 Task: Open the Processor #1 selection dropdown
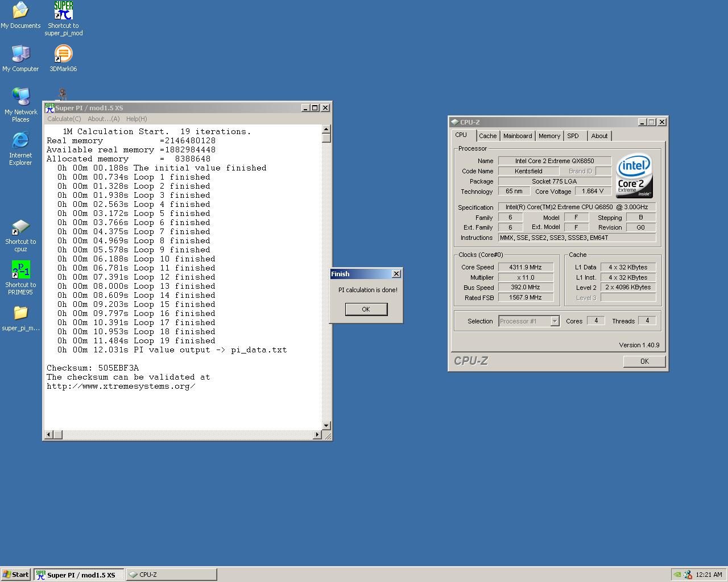pyautogui.click(x=529, y=321)
